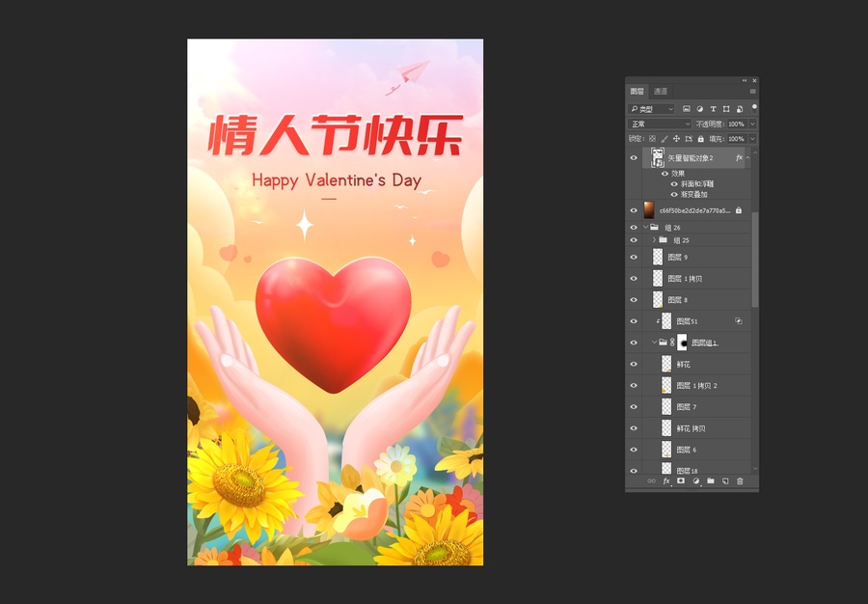
Task: Filter layers by shape layer icon
Action: (726, 109)
